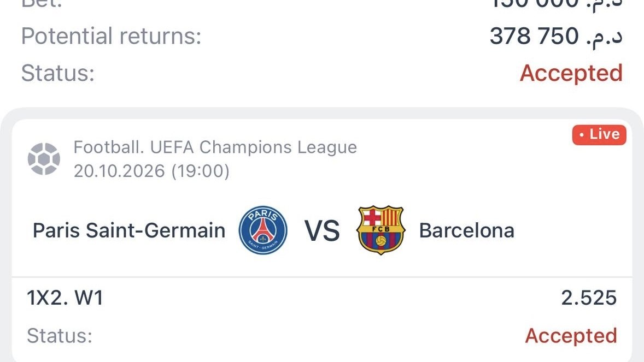The width and height of the screenshot is (644, 362).
Task: Click the 2.525 odds value
Action: pos(589,298)
